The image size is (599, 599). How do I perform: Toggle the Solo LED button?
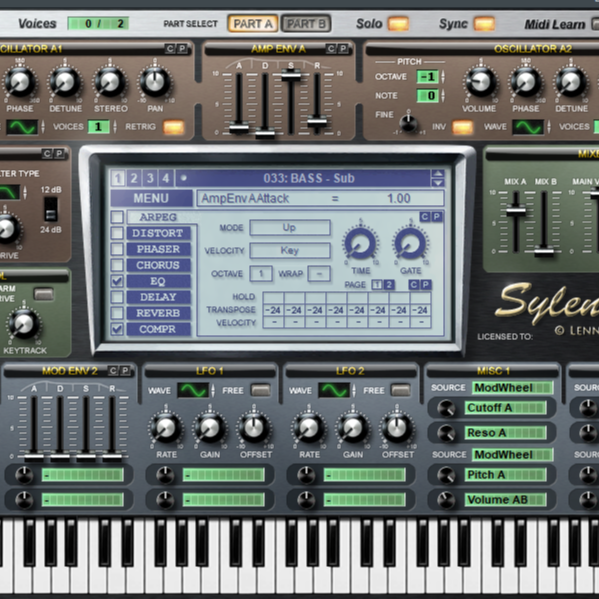click(398, 24)
